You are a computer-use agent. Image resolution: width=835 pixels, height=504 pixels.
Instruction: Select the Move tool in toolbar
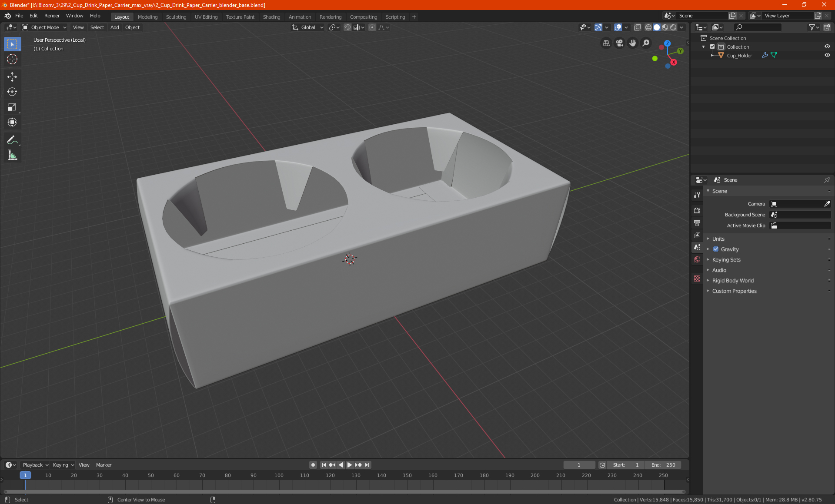pos(12,76)
